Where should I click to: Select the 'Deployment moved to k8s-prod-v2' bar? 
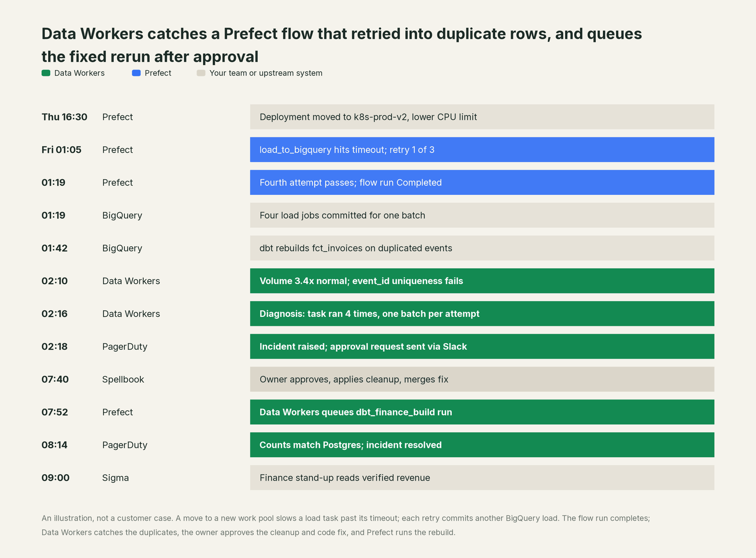pyautogui.click(x=482, y=117)
